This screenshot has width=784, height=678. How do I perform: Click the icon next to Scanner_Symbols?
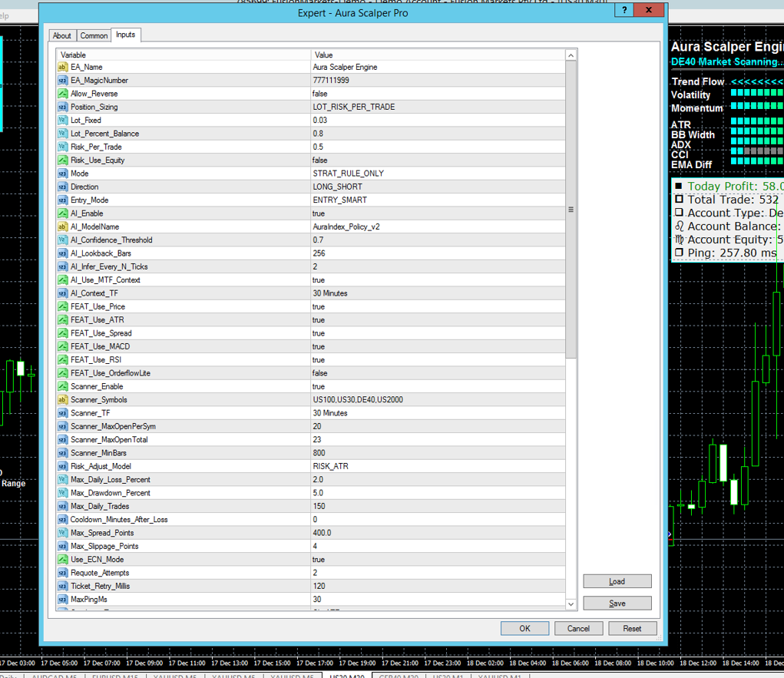pos(63,400)
